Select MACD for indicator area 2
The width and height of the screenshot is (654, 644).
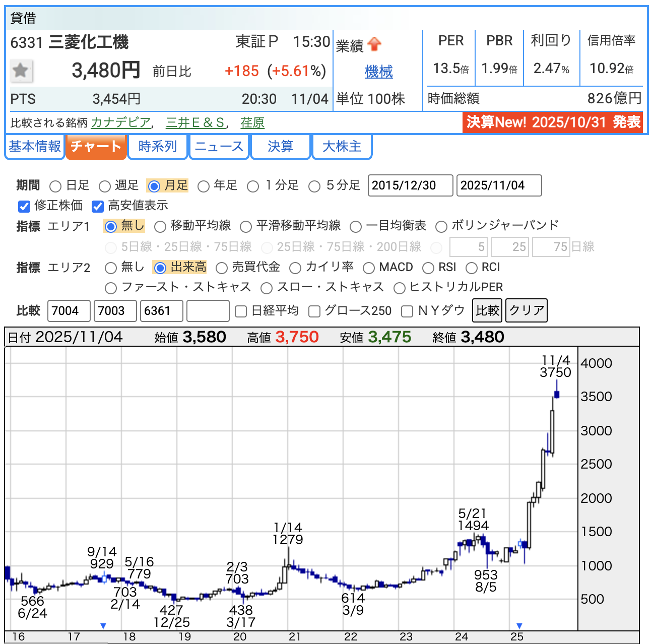point(369,268)
